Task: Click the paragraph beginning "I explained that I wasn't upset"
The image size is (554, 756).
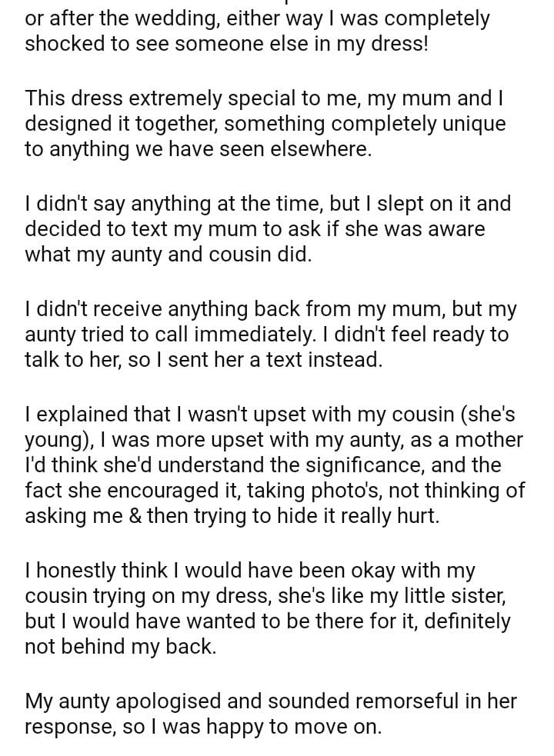Action: point(273,465)
